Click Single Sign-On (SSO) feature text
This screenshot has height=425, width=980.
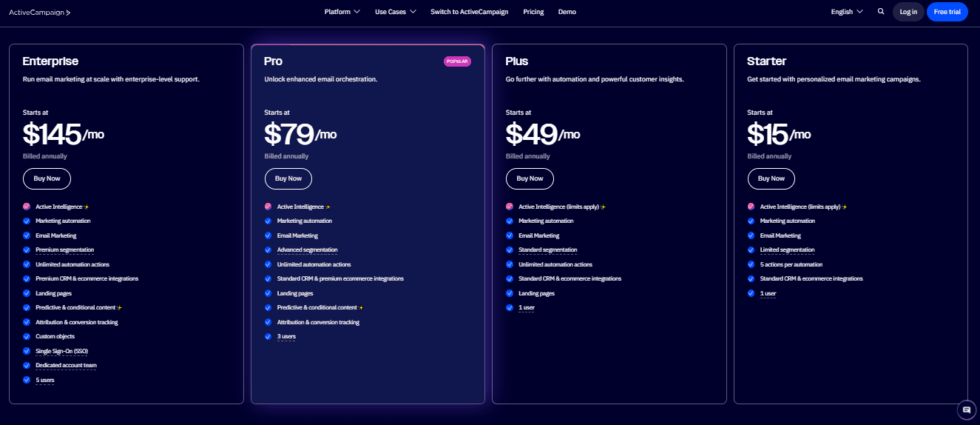coord(62,351)
